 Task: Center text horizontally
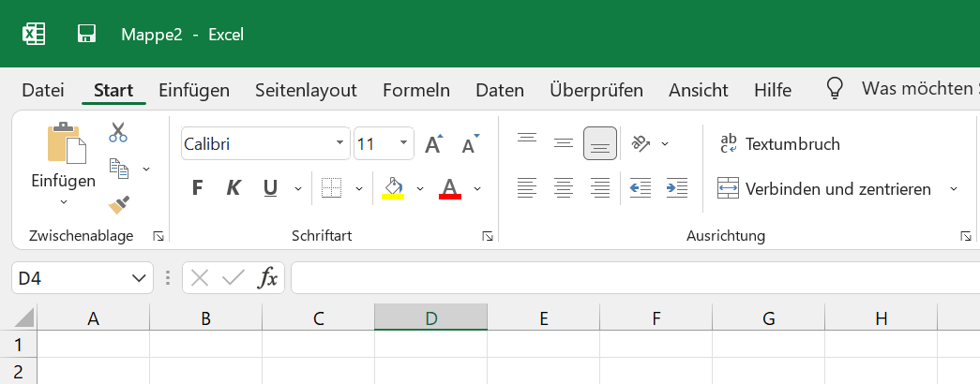pos(564,188)
